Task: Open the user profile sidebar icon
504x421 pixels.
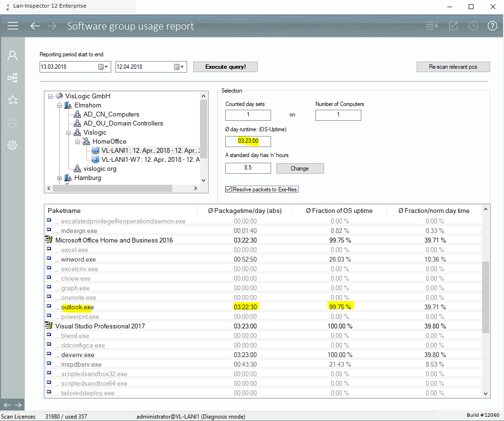Action: point(12,55)
